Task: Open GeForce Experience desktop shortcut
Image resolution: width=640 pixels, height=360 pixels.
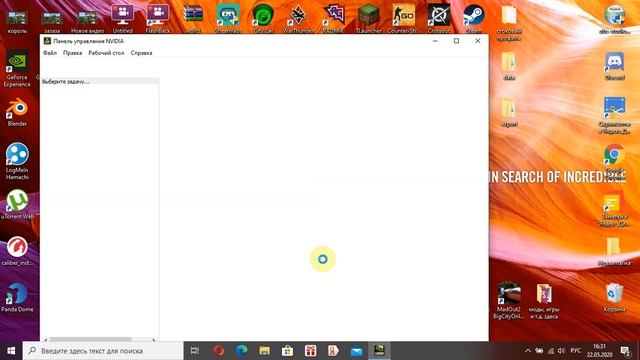Action: [17, 69]
